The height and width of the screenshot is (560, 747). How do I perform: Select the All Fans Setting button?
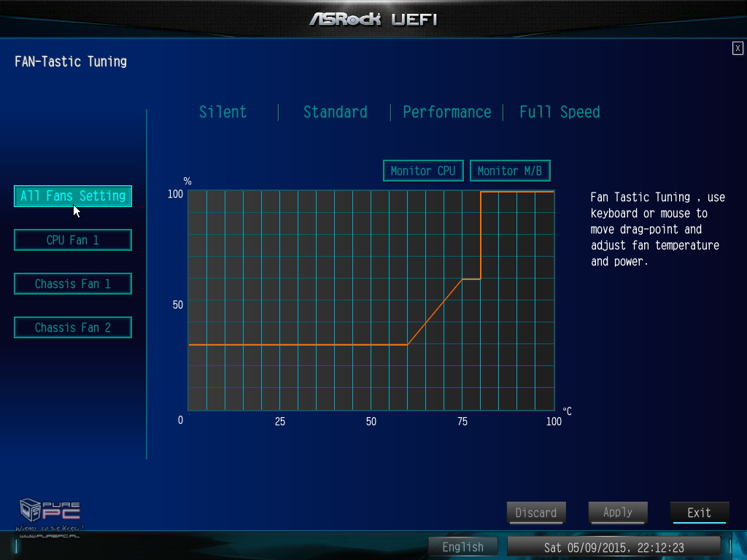73,196
